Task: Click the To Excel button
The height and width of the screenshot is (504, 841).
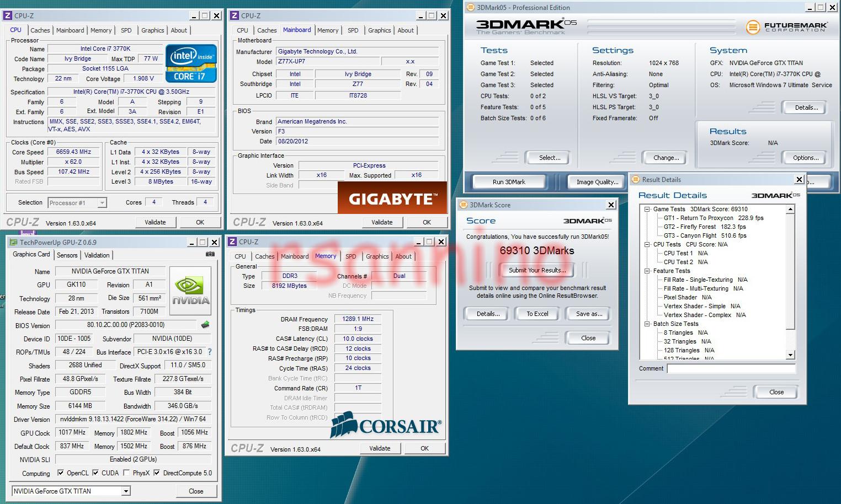Action: 537,314
